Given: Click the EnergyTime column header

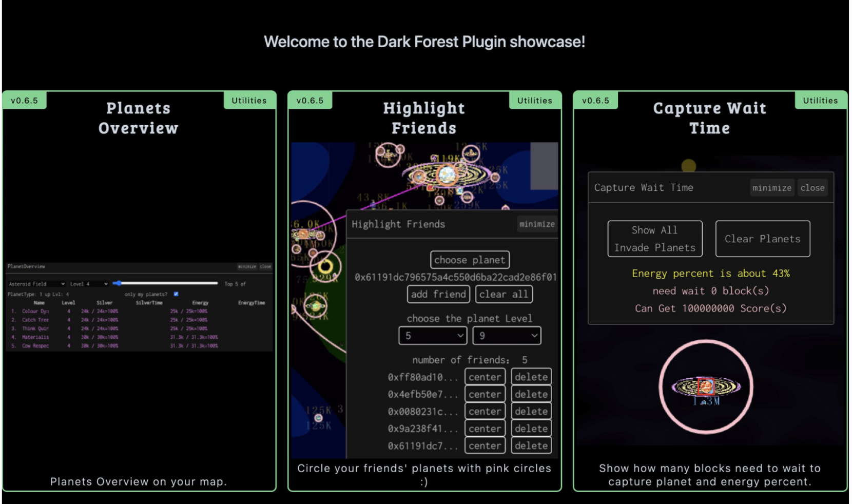Looking at the screenshot, I should pyautogui.click(x=251, y=303).
